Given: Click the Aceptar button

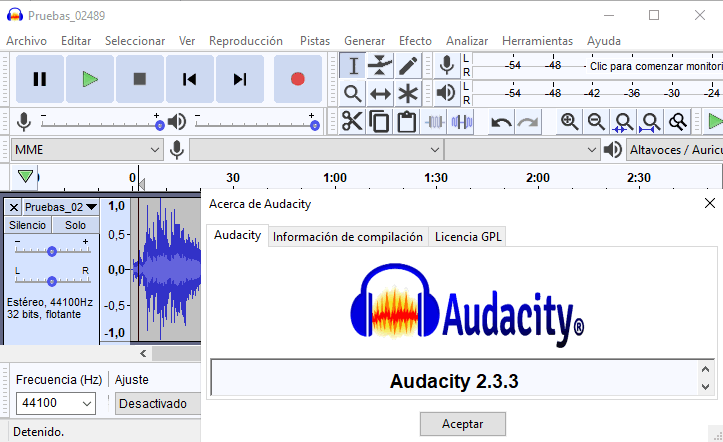Looking at the screenshot, I should tap(462, 424).
